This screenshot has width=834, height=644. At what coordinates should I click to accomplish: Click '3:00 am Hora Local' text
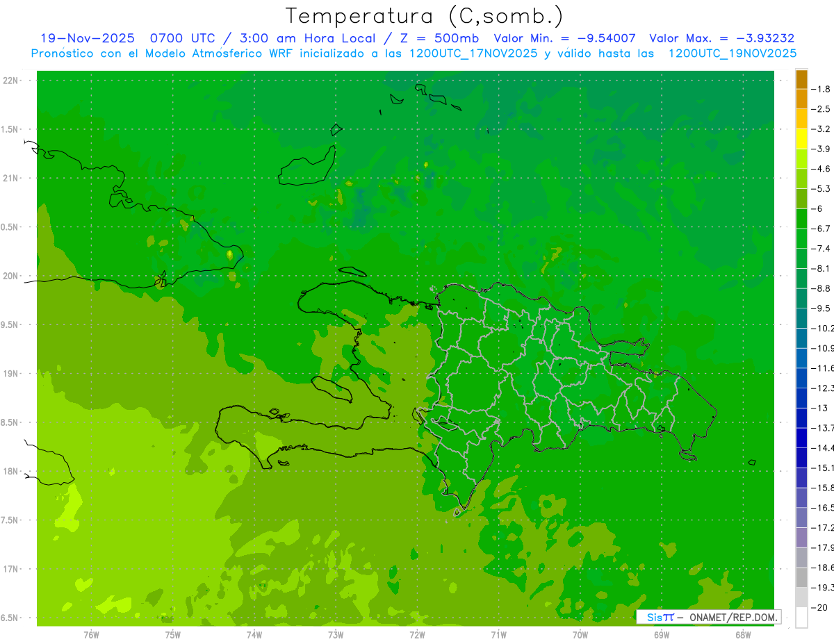(x=307, y=38)
